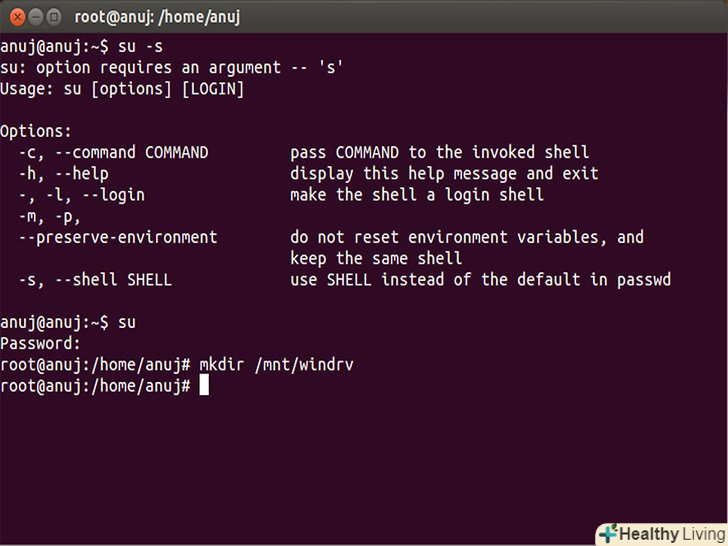728x546 pixels.
Task: Click the 'Options:' heading in the terminal
Action: click(36, 132)
